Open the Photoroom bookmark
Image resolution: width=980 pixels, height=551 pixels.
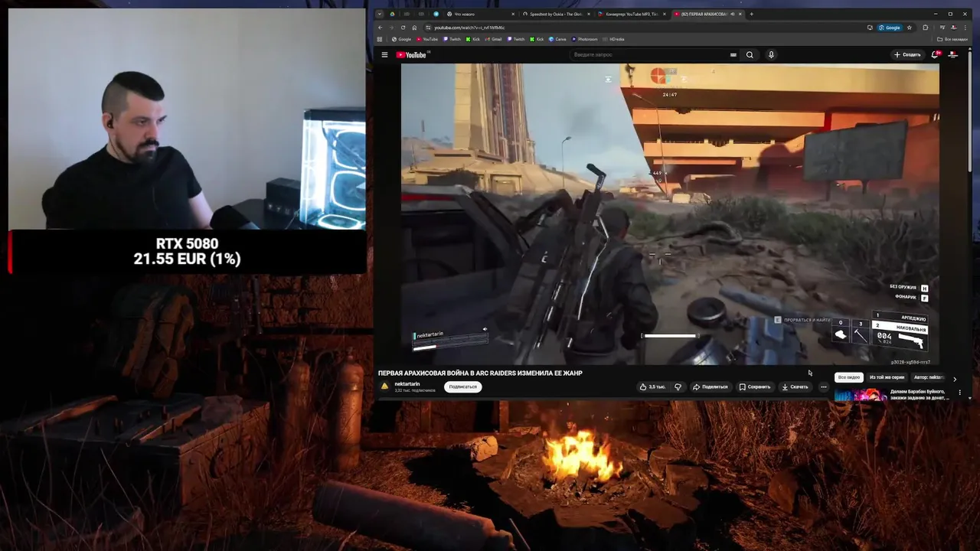pyautogui.click(x=586, y=39)
